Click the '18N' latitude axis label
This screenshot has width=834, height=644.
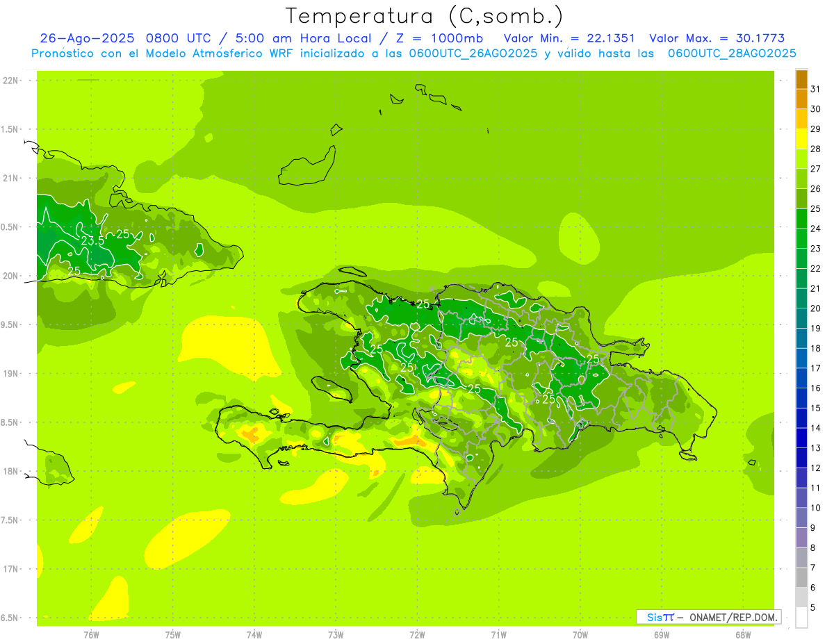coord(10,472)
